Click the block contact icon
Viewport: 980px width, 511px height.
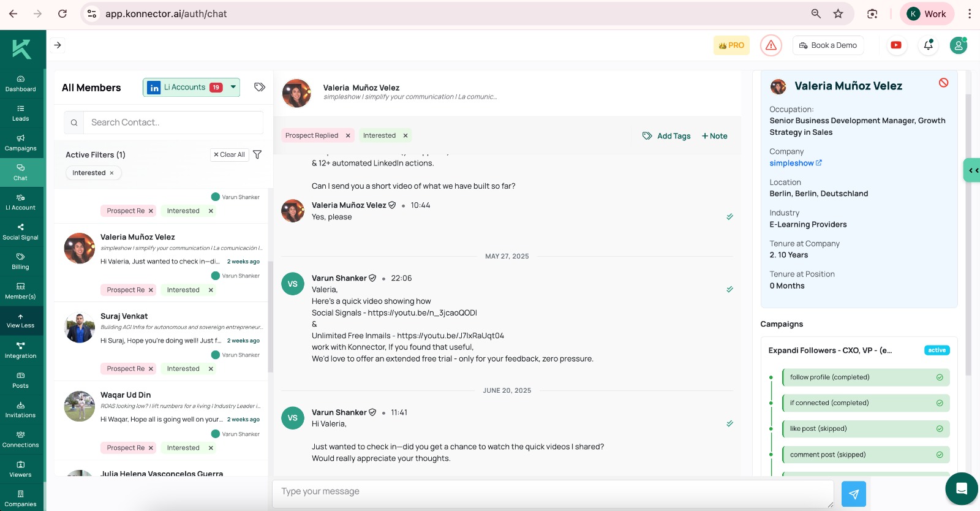[943, 83]
